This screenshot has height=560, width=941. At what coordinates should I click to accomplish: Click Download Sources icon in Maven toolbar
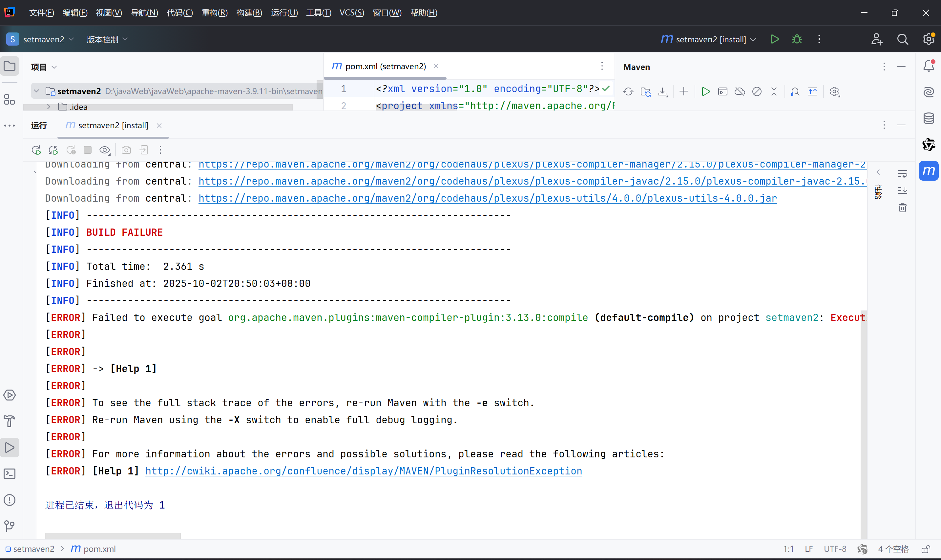click(x=663, y=92)
